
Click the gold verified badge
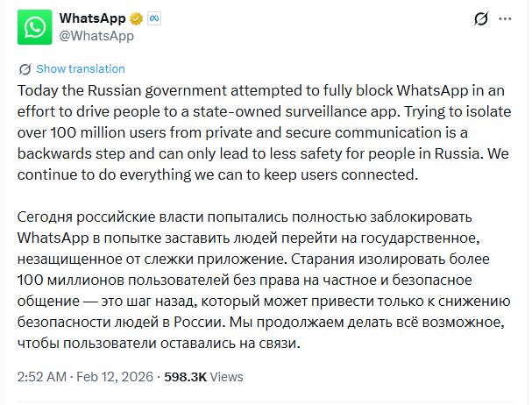point(137,18)
